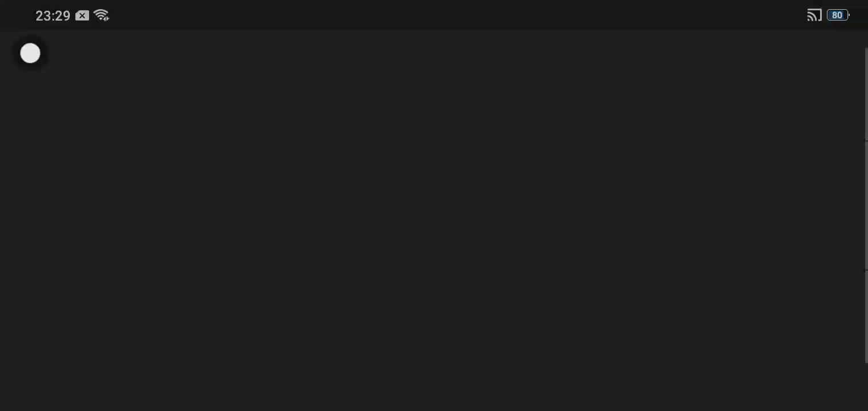The width and height of the screenshot is (868, 411).
Task: Tap the round white floating shortcut
Action: (x=30, y=54)
